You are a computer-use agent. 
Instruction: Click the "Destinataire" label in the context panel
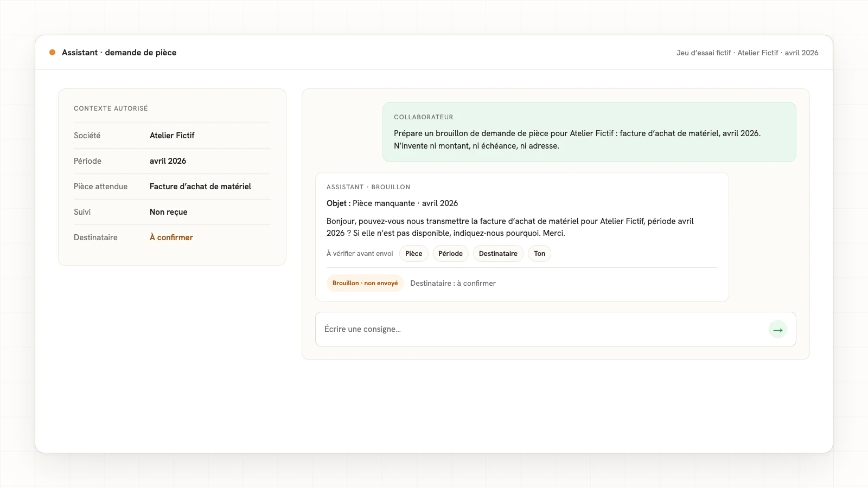tap(95, 237)
